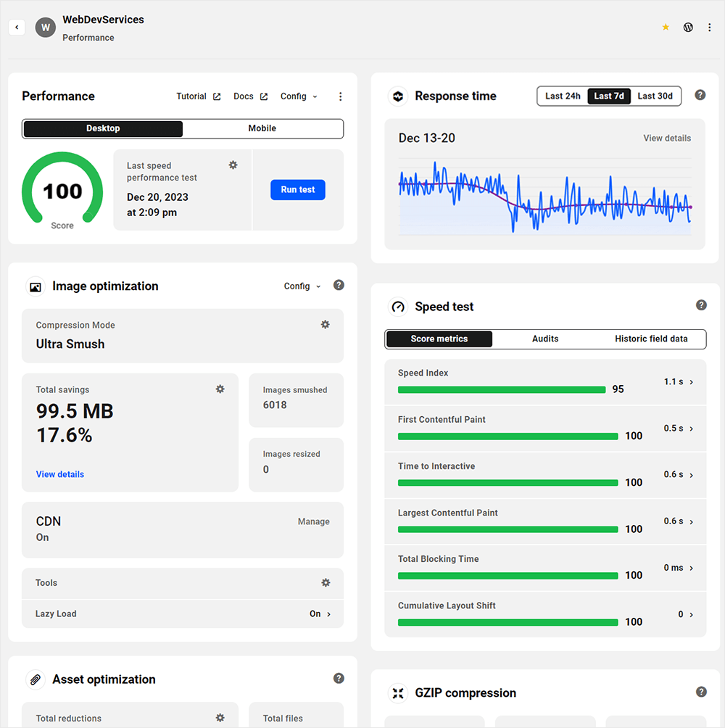Open Compression Mode settings gear
725x728 pixels.
326,325
